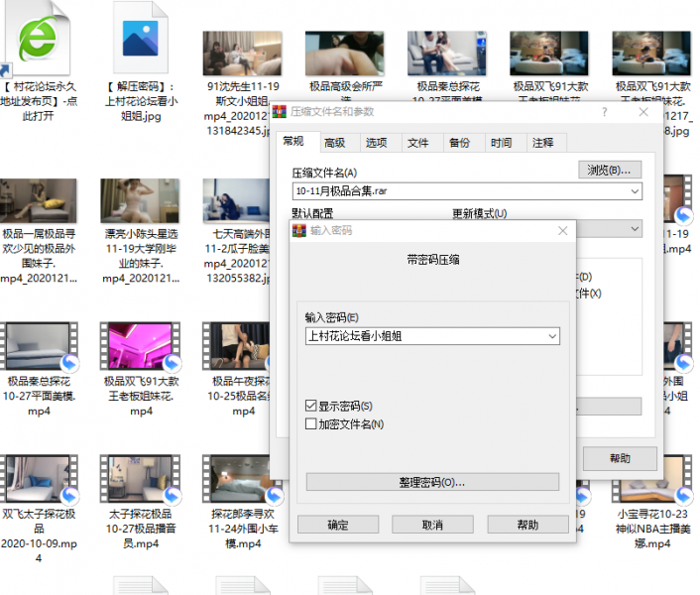Confirm the password with 确定 button

337,525
